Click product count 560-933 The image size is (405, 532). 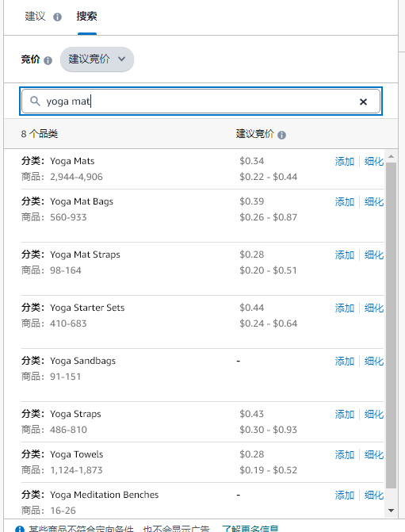coord(68,217)
